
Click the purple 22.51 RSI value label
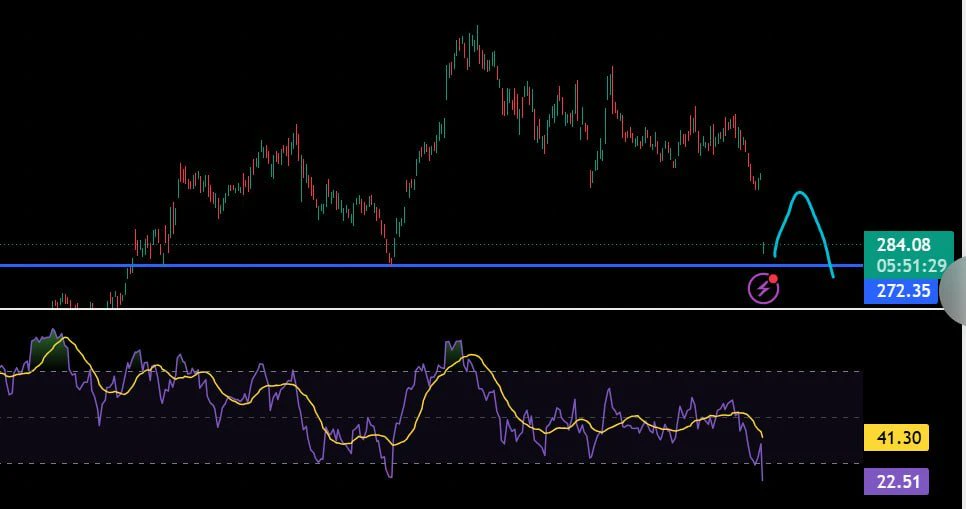(x=896, y=481)
